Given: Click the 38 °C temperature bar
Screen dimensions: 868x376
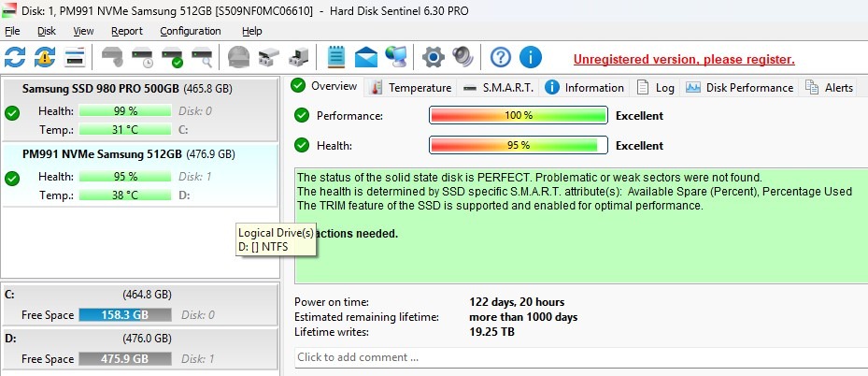Looking at the screenshot, I should click(x=125, y=195).
